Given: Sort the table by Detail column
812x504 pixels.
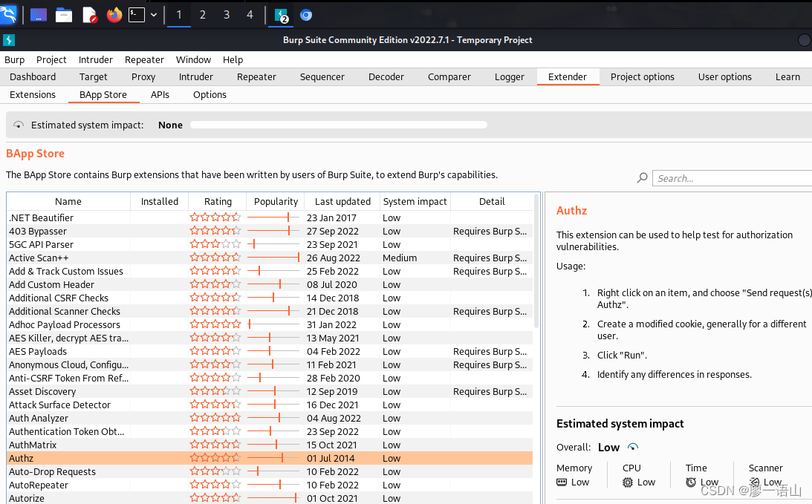Looking at the screenshot, I should 492,201.
